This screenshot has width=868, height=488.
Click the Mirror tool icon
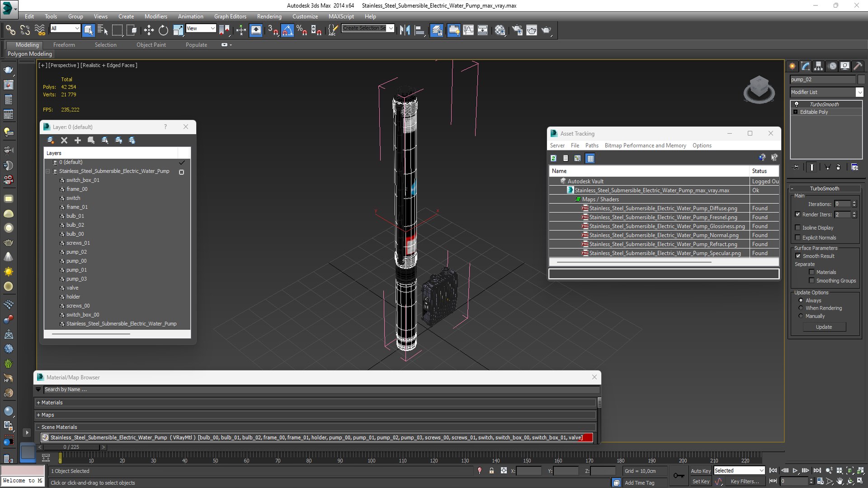click(x=405, y=30)
